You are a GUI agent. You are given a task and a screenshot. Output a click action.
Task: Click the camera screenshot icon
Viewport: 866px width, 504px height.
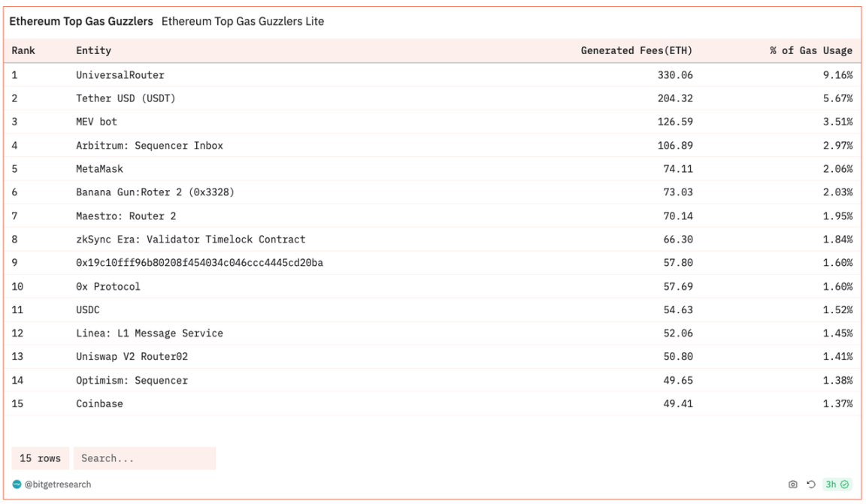[x=792, y=484]
